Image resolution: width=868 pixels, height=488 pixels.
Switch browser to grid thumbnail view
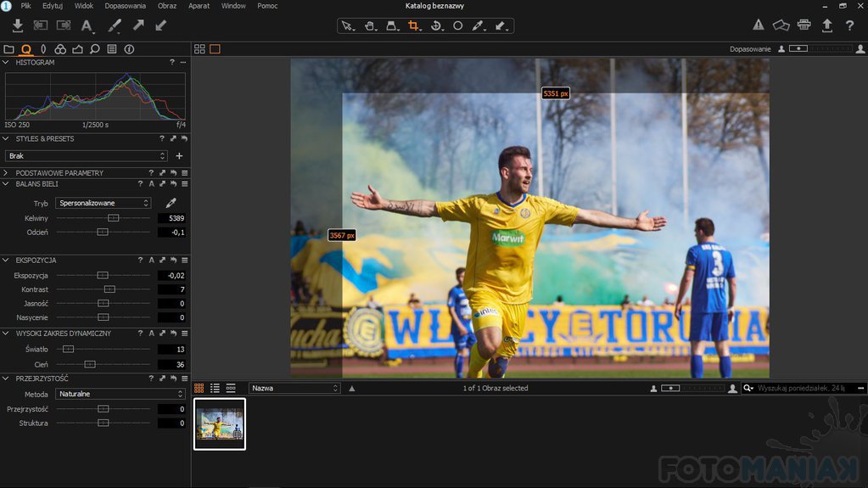tap(199, 389)
